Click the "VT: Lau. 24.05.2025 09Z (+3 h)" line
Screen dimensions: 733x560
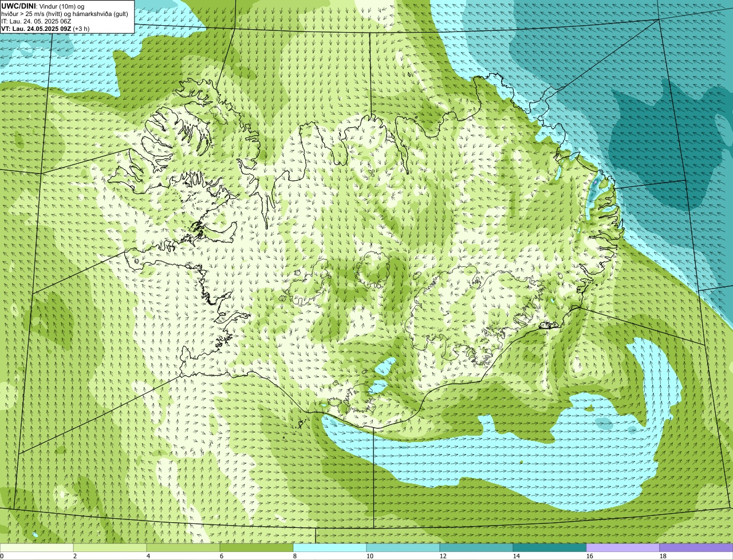coord(45,29)
